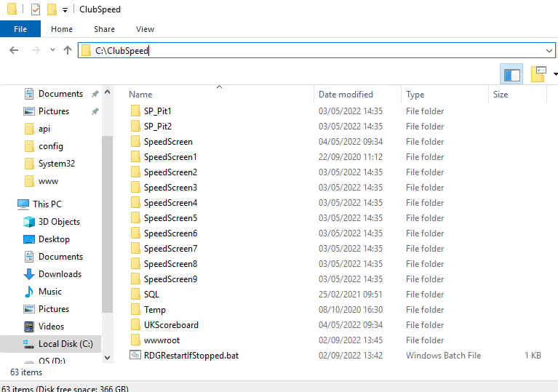Go forward with the right arrow button
558x392 pixels.
click(36, 50)
